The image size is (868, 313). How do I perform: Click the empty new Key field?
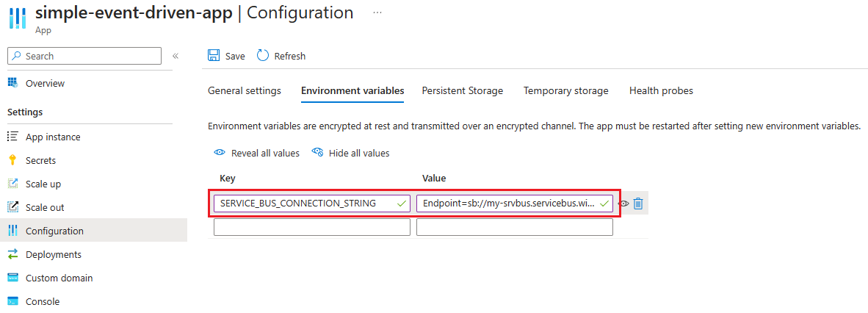312,227
